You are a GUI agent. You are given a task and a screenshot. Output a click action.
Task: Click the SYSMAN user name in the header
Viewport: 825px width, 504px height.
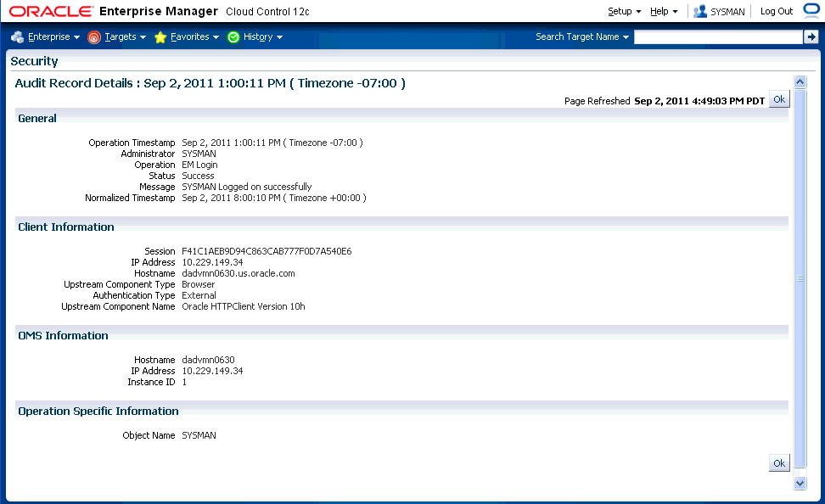pyautogui.click(x=727, y=12)
